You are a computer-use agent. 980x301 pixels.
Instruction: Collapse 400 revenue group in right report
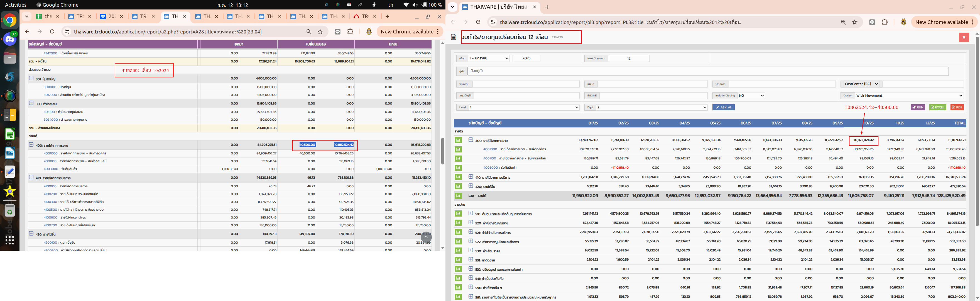coord(471,140)
